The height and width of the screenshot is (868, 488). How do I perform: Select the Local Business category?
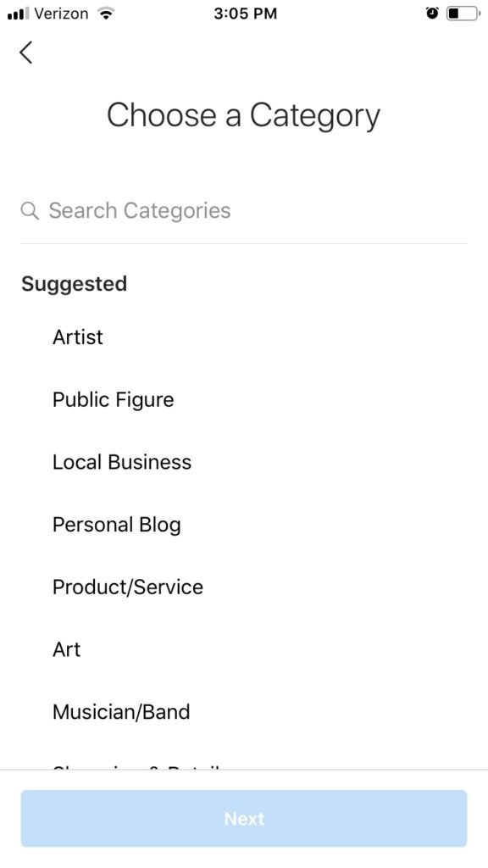click(122, 462)
